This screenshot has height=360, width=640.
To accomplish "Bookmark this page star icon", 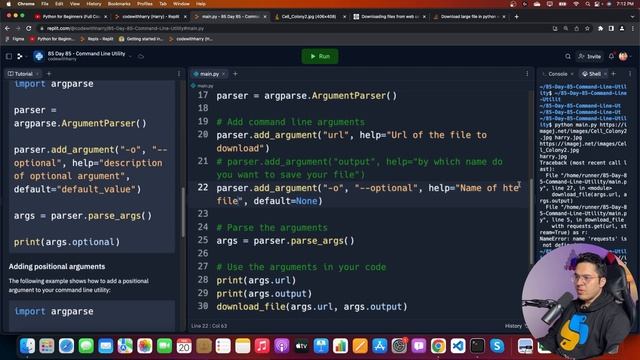I will point(587,28).
